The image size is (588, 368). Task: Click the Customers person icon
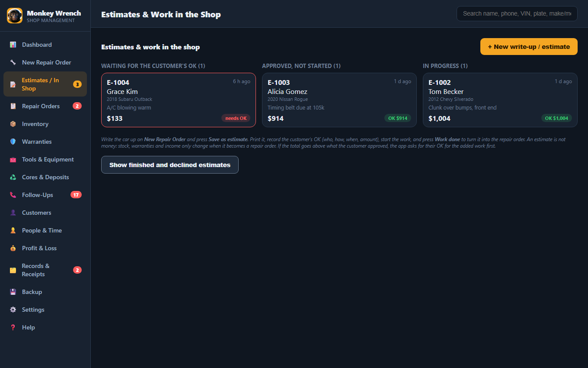[13, 213]
